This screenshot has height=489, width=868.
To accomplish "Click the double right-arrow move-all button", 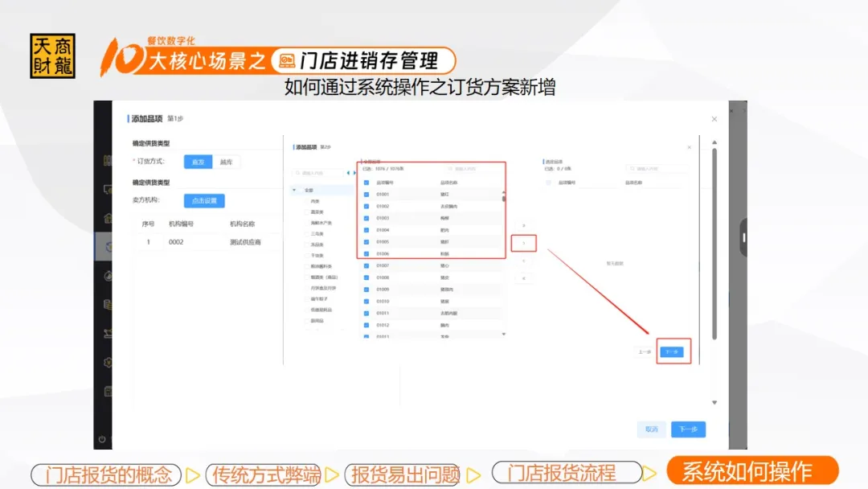I will tap(523, 225).
